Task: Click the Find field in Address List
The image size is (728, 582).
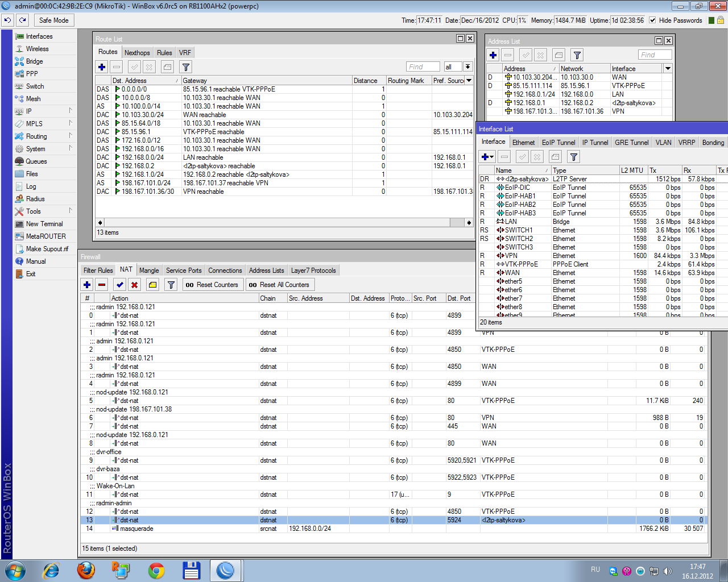Action: coord(655,55)
